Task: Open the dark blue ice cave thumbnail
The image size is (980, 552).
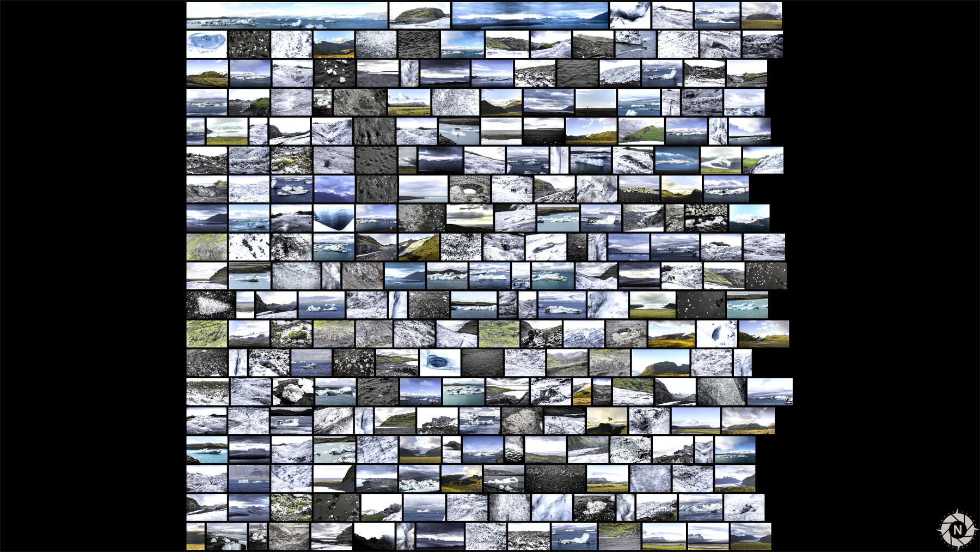Action: pyautogui.click(x=334, y=218)
